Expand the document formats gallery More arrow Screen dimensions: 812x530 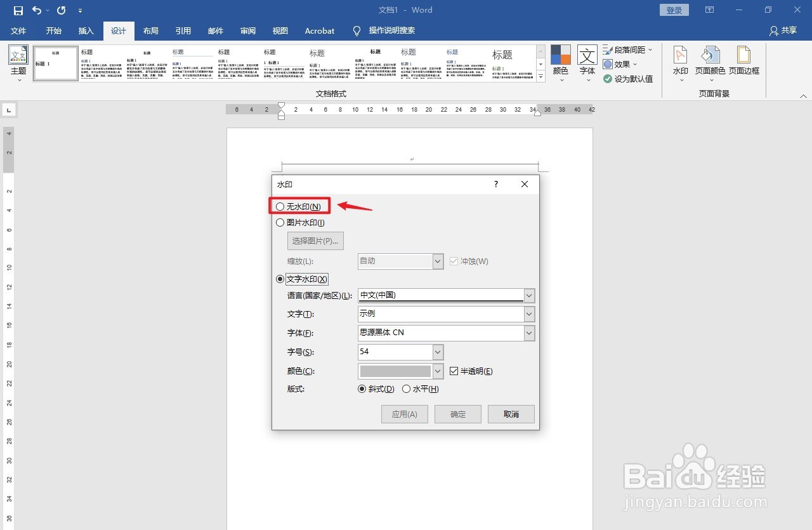point(541,77)
